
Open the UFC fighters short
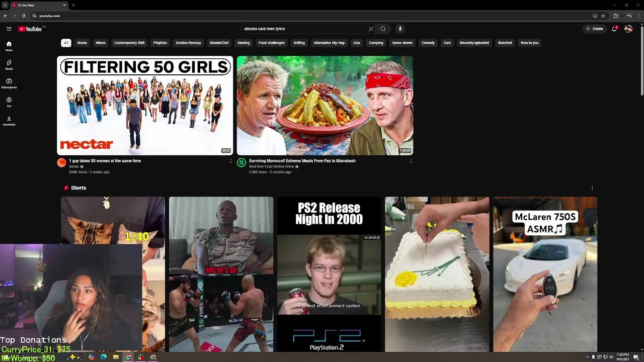point(221,274)
